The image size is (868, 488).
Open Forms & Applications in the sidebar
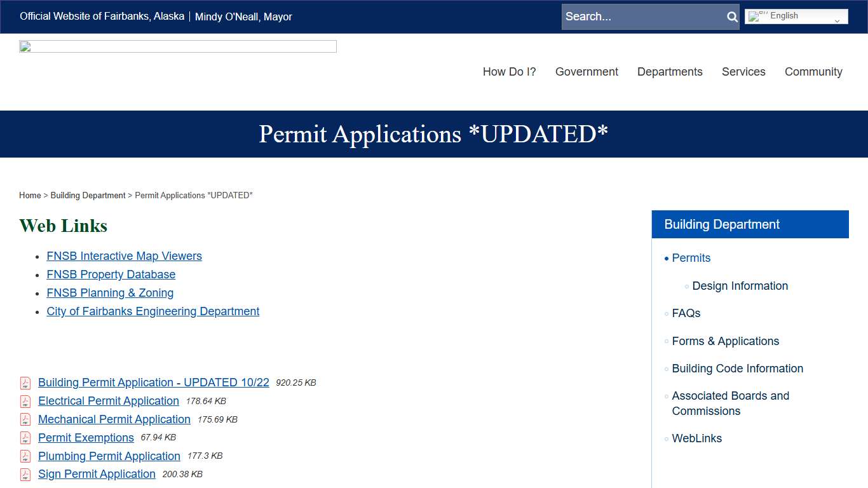click(725, 341)
